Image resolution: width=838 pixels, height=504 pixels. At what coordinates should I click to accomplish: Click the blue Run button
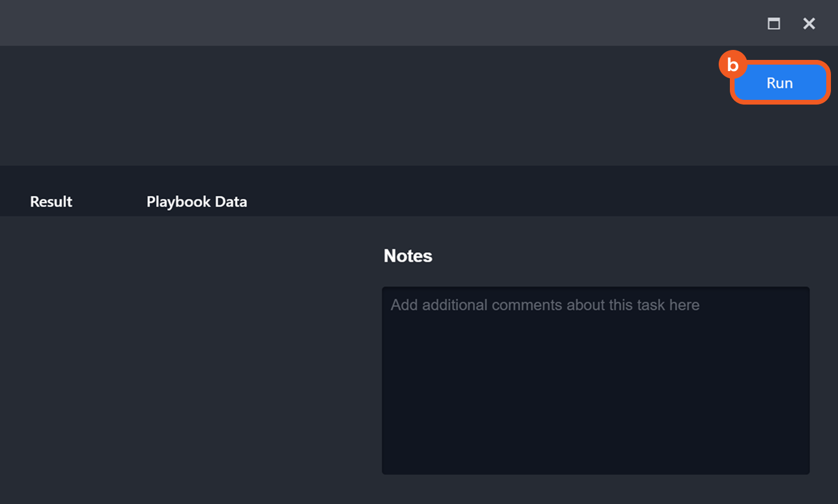(779, 83)
